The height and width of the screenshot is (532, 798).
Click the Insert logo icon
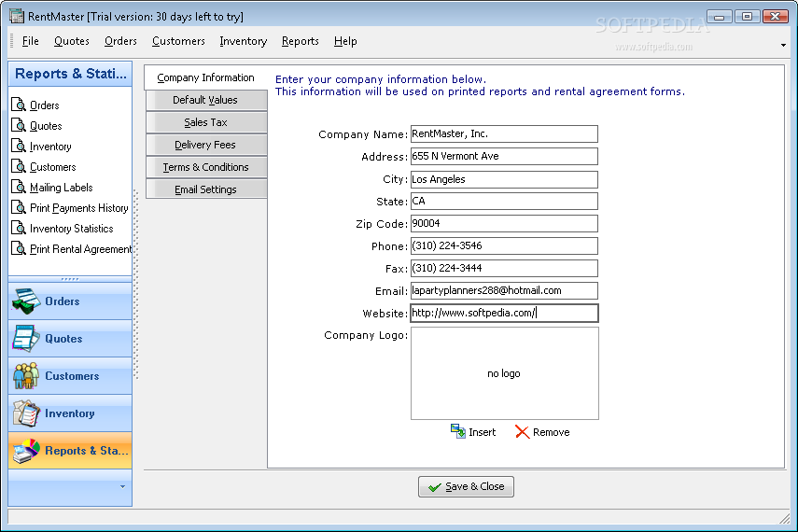coord(458,431)
